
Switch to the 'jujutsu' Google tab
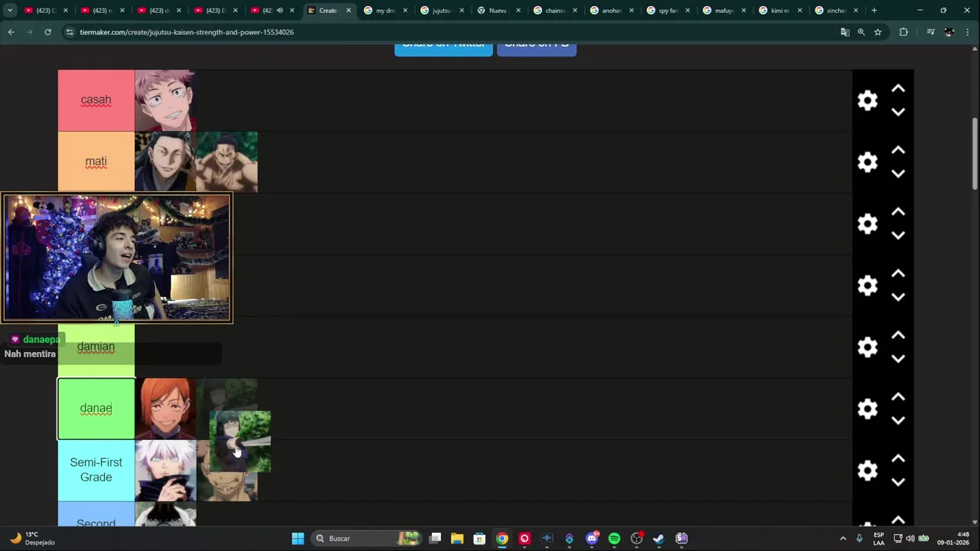coord(440,11)
